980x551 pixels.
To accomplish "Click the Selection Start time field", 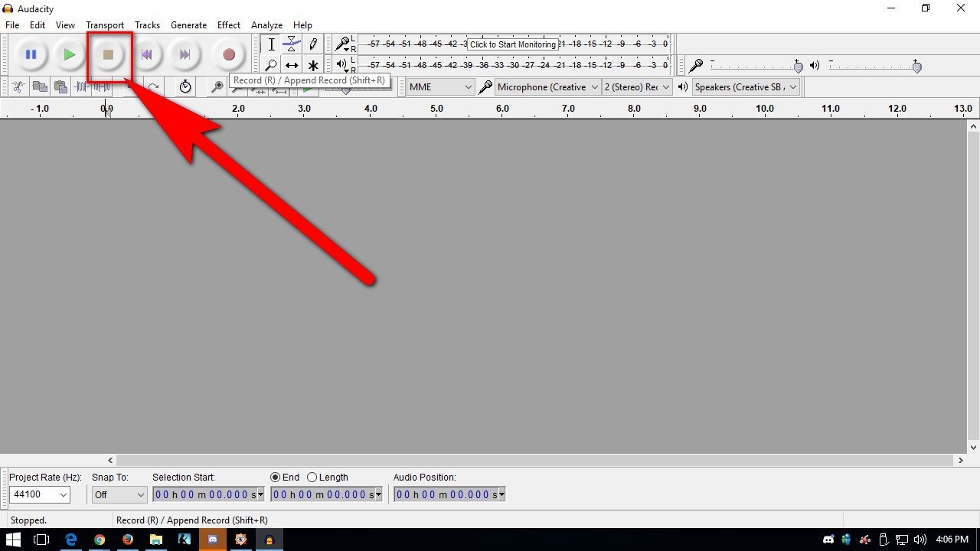I will pos(208,494).
